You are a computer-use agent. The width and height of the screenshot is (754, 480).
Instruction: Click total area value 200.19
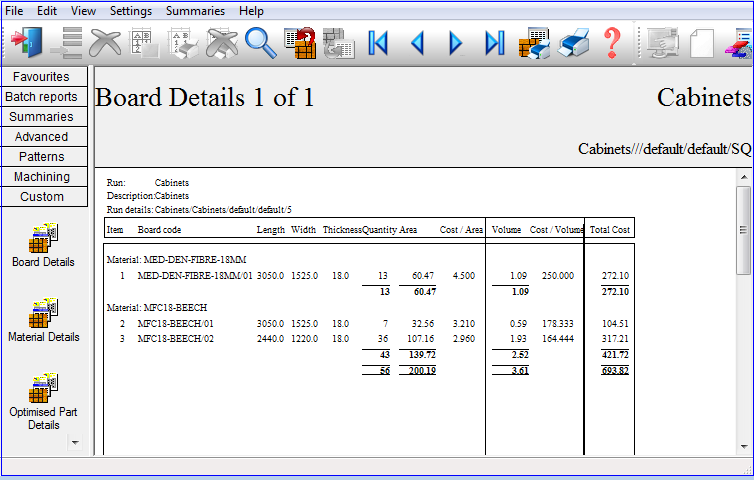click(422, 370)
